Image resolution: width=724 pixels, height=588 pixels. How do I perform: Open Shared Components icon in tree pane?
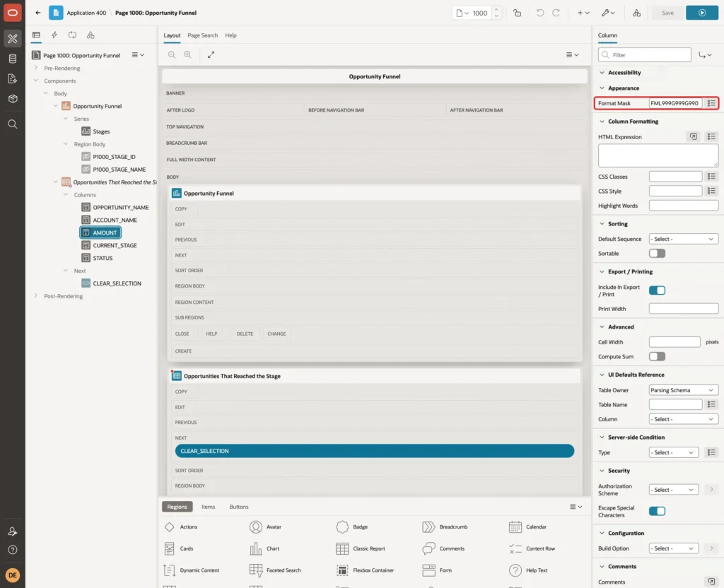point(90,35)
